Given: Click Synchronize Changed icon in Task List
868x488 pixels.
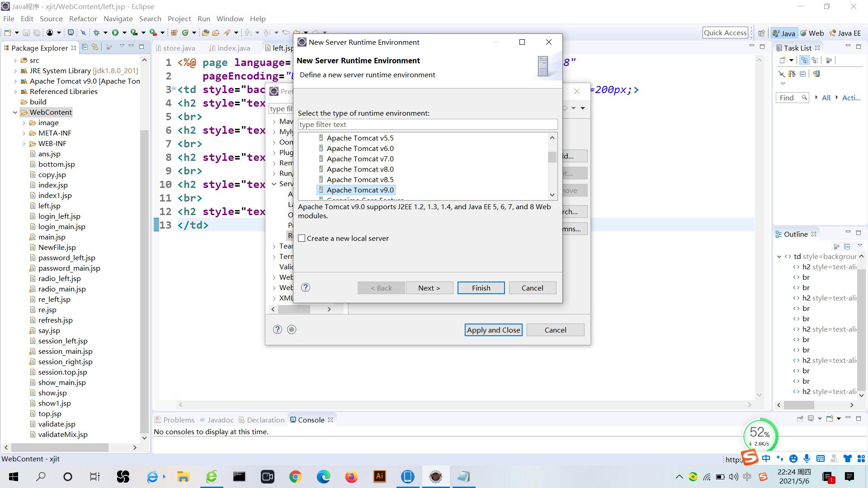Looking at the screenshot, I should pos(816,74).
